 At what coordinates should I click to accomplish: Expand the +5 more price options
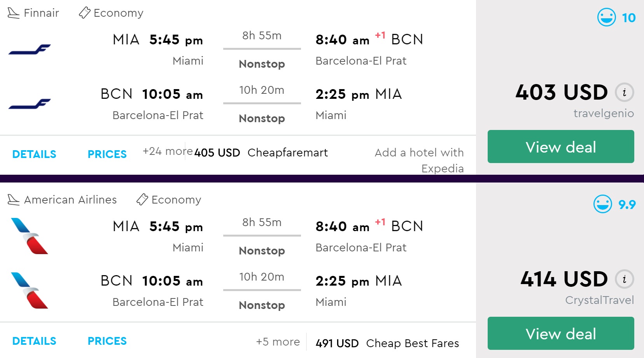pyautogui.click(x=278, y=342)
